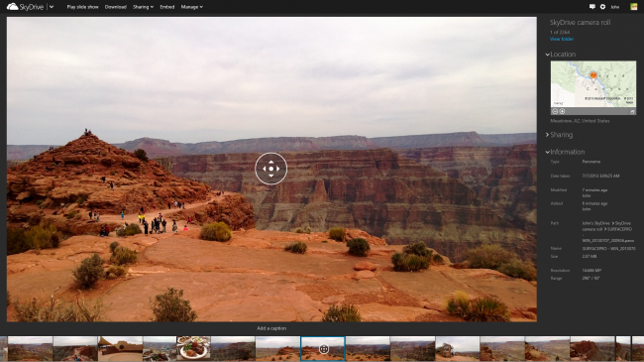Click the user name John
Image resolution: width=644 pixels, height=362 pixels.
(x=615, y=7)
